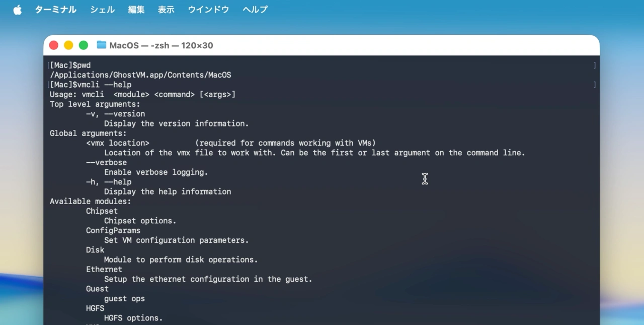This screenshot has height=325, width=644.
Task: Click the "Ethernet" module name
Action: 104,270
